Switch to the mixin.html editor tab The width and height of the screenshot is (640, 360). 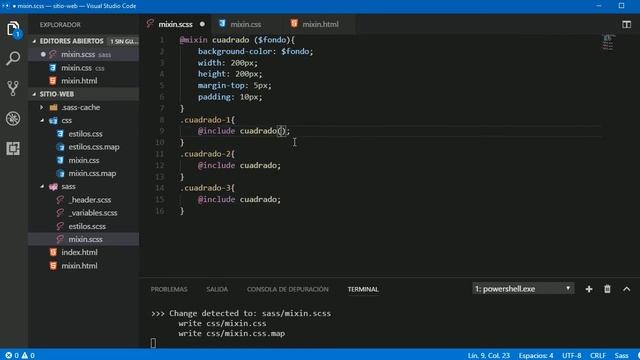[x=320, y=24]
